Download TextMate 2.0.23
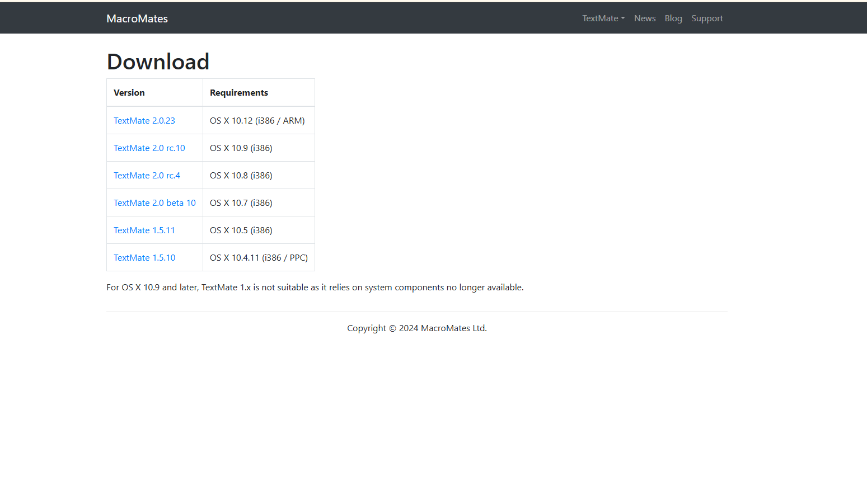The image size is (867, 504). pos(144,121)
